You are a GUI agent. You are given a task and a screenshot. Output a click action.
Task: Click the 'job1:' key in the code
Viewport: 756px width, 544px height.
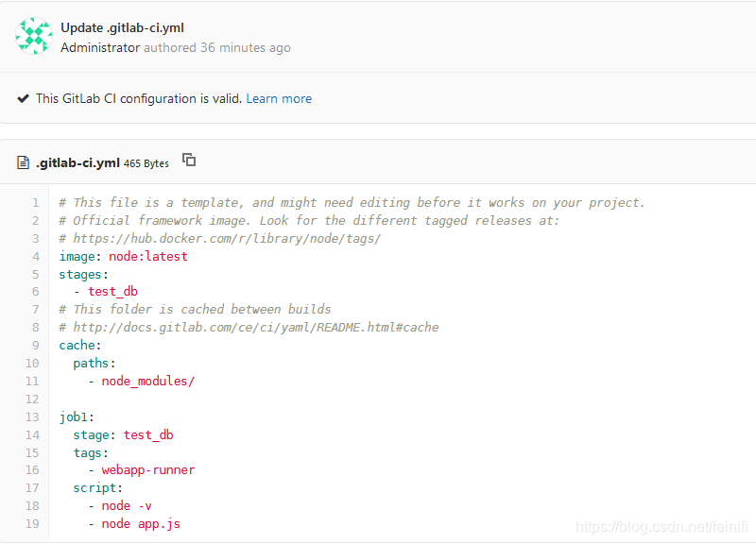coord(77,416)
